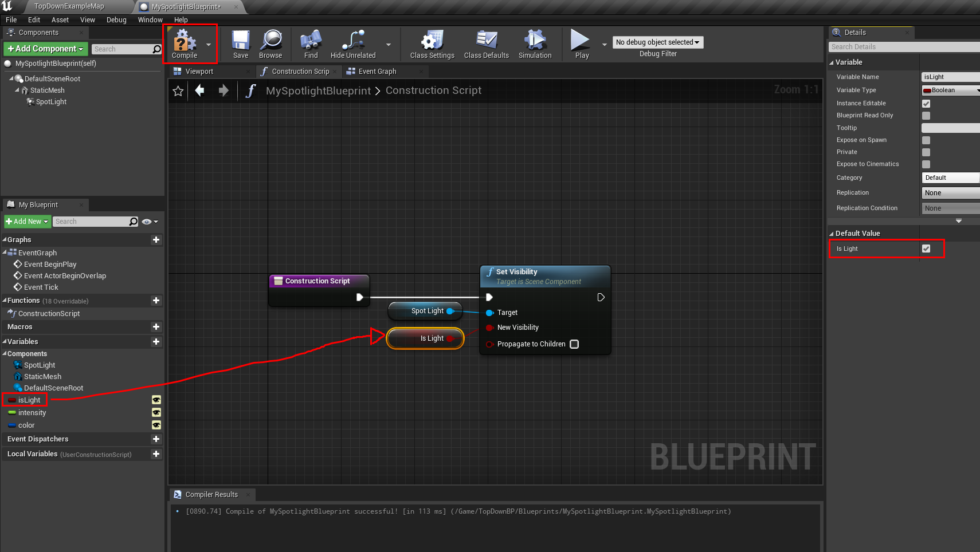The width and height of the screenshot is (980, 552).
Task: Open the Compile options dropdown arrow
Action: tap(209, 44)
